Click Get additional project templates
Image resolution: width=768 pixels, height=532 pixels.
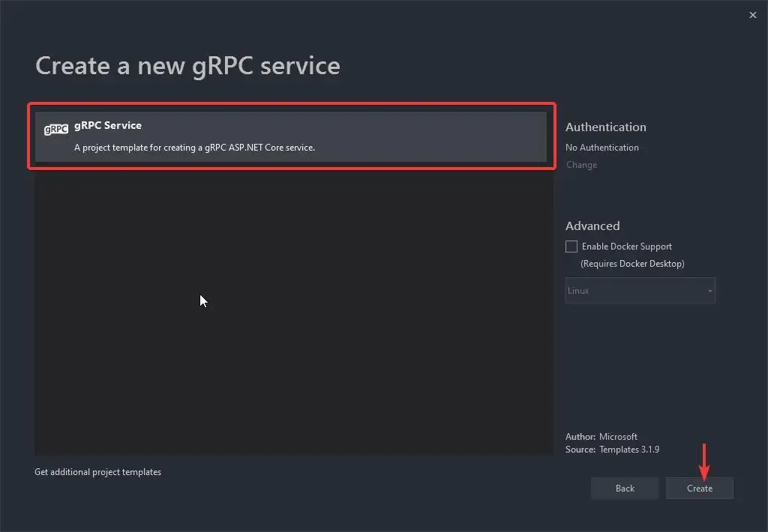click(97, 471)
